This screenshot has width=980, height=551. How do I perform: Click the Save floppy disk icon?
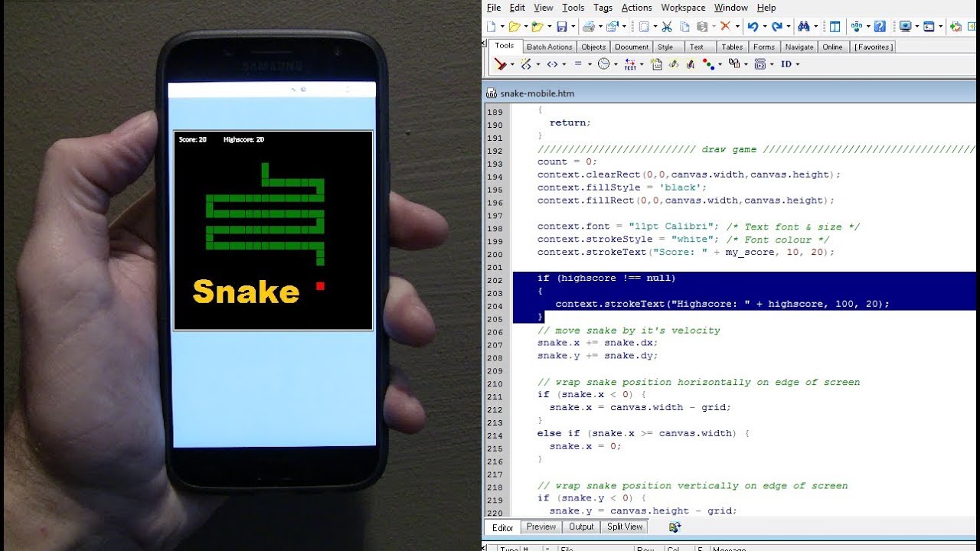tap(562, 27)
